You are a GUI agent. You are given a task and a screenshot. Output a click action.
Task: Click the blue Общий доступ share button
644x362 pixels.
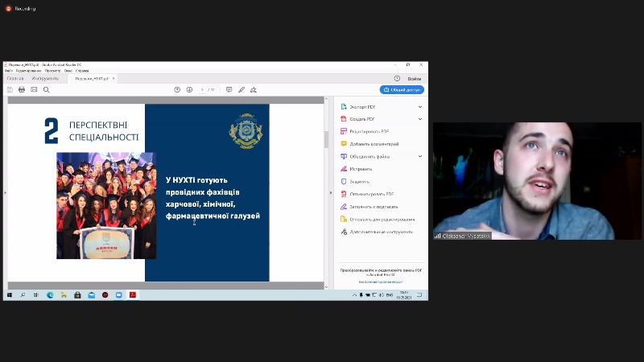click(402, 89)
